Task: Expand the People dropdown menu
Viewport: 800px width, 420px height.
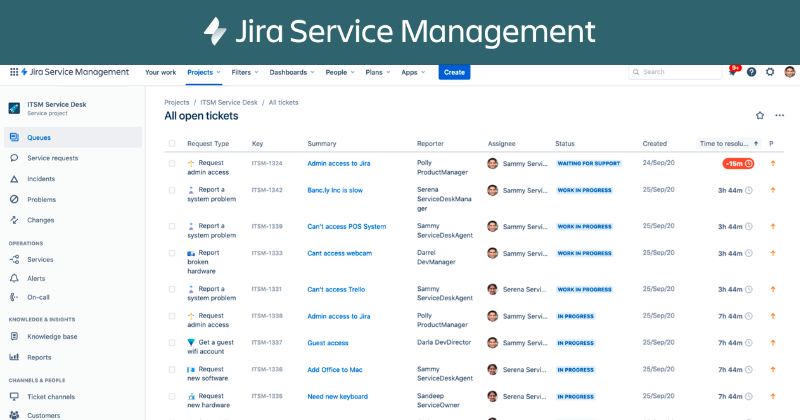Action: point(340,72)
